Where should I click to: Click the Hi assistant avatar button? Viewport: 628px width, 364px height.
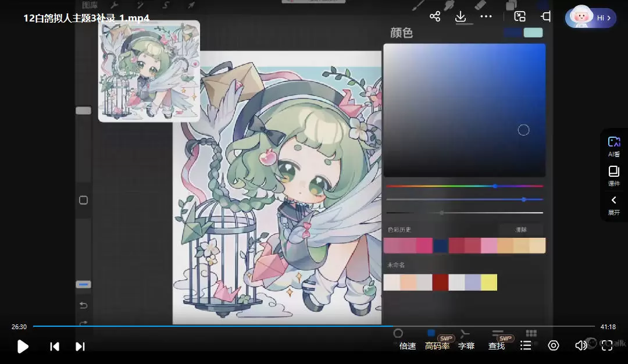[x=591, y=18]
